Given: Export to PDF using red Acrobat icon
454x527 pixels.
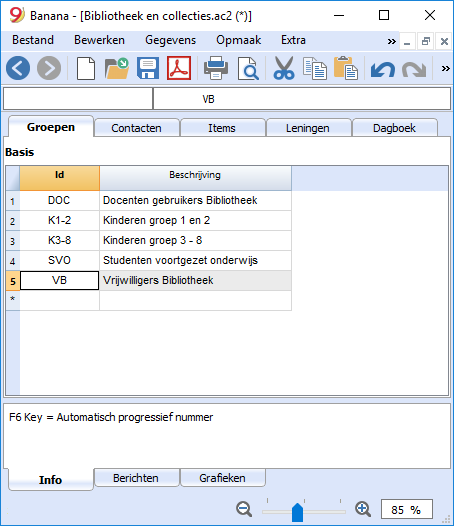Looking at the screenshot, I should pos(179,68).
